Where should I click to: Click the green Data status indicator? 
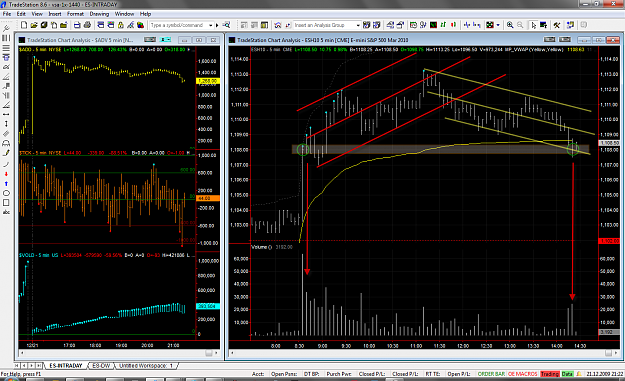click(x=567, y=374)
